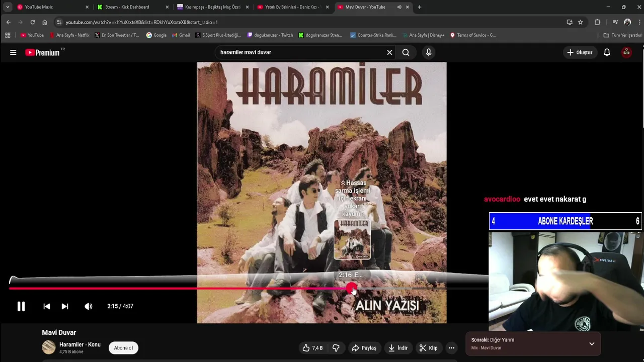Skip to the previous track

pyautogui.click(x=46, y=306)
